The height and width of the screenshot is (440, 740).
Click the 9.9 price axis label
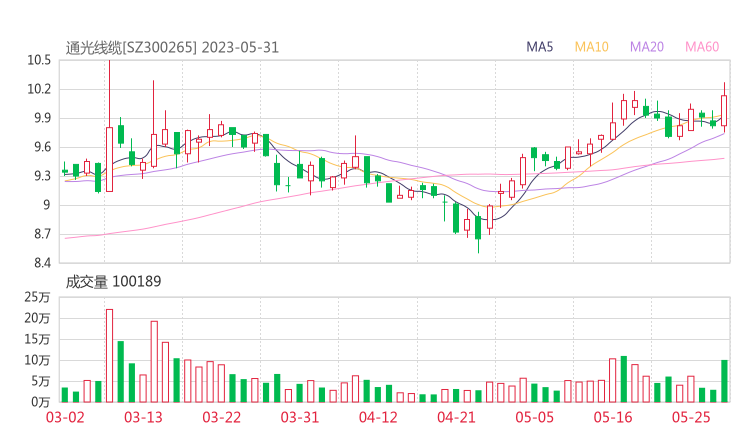pyautogui.click(x=42, y=118)
